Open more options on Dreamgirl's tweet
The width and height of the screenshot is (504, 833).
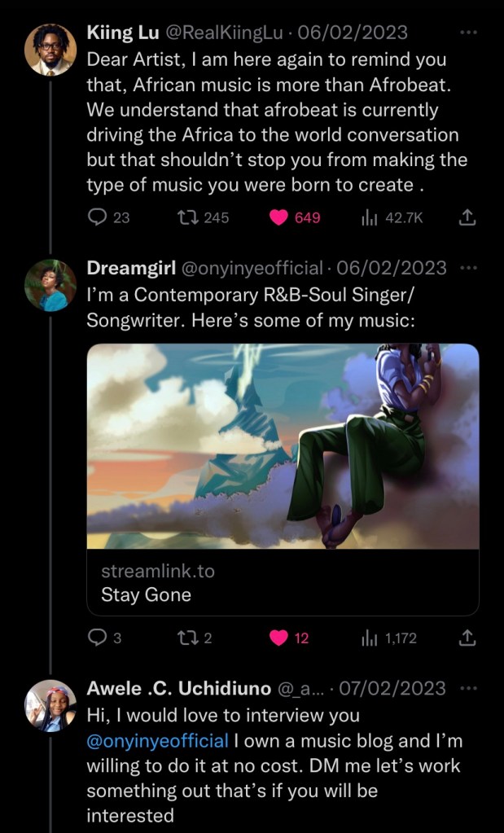tap(468, 267)
